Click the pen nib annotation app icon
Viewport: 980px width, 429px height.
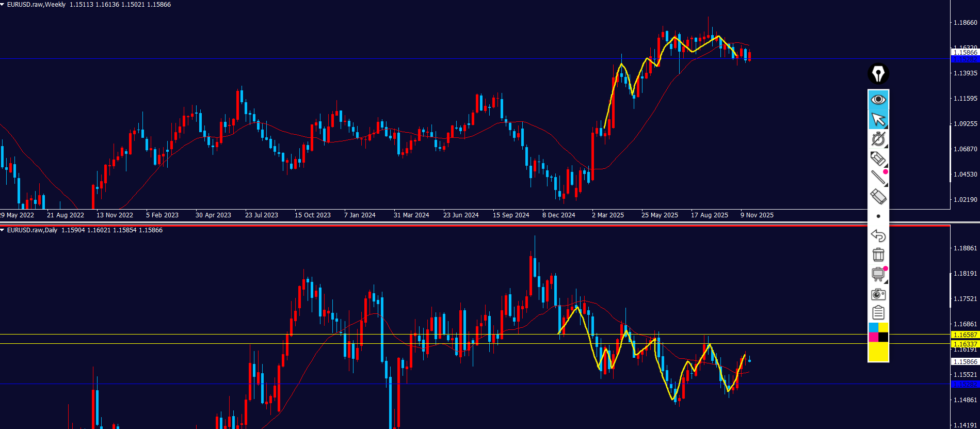pos(878,74)
